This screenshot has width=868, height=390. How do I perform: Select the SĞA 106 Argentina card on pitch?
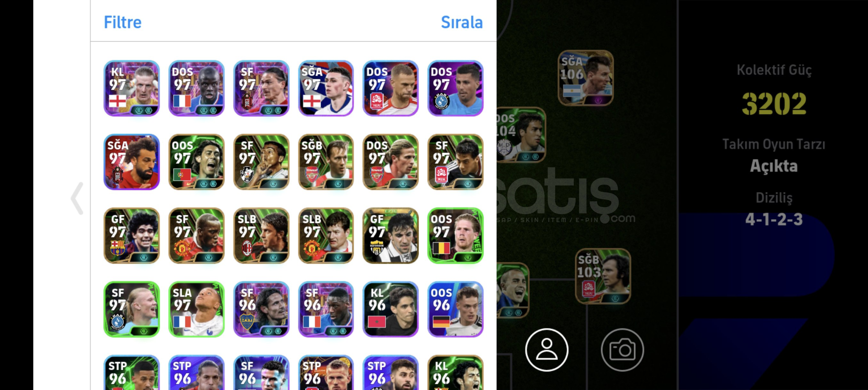(x=586, y=78)
